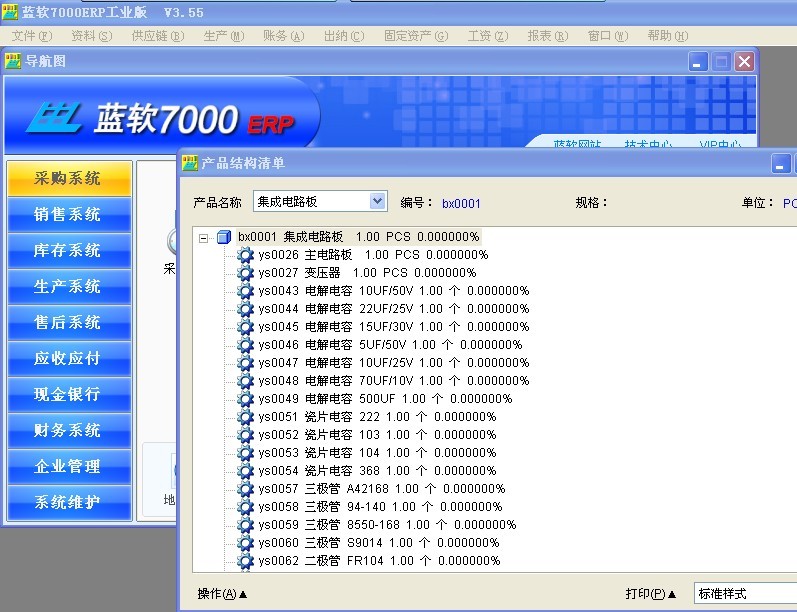The height and width of the screenshot is (612, 797).
Task: Select row ys0054 瓷片电容 368
Action: (x=377, y=471)
